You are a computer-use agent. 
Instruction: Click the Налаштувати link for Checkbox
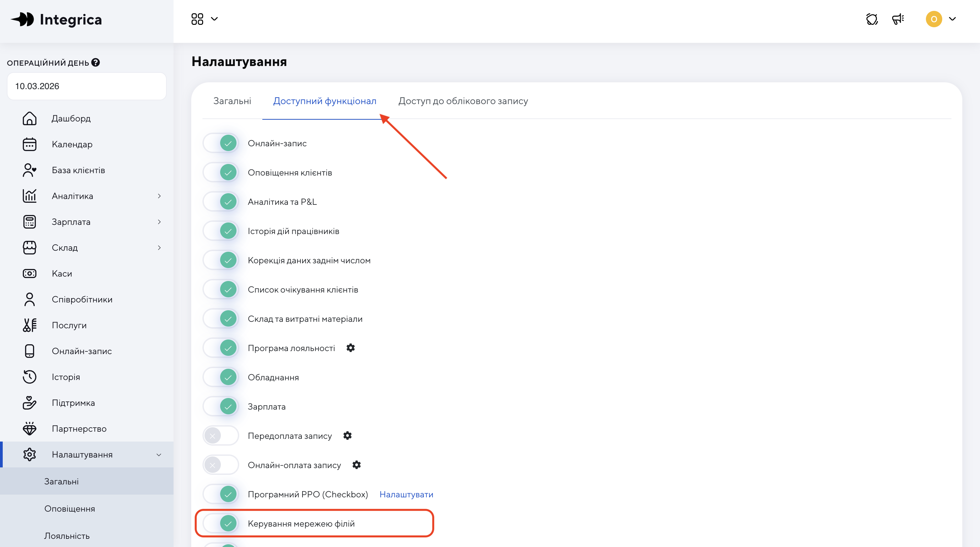(406, 494)
